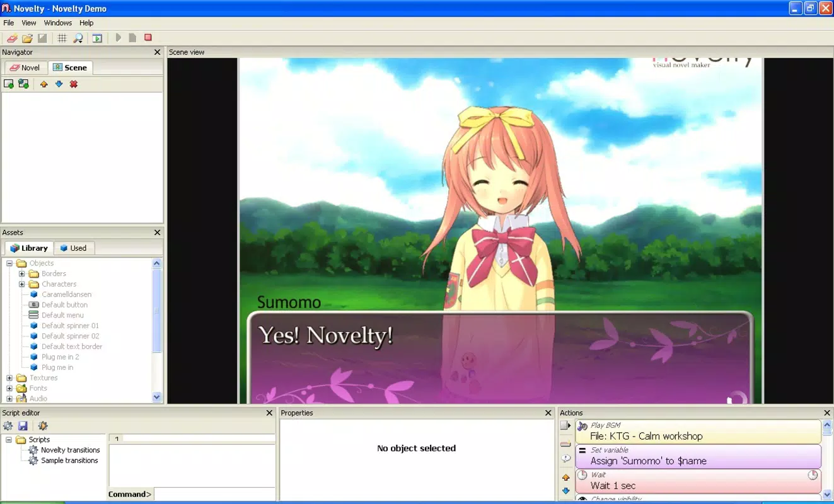This screenshot has height=504, width=834.
Task: Click the gray play arrow in toolbar
Action: (x=118, y=38)
